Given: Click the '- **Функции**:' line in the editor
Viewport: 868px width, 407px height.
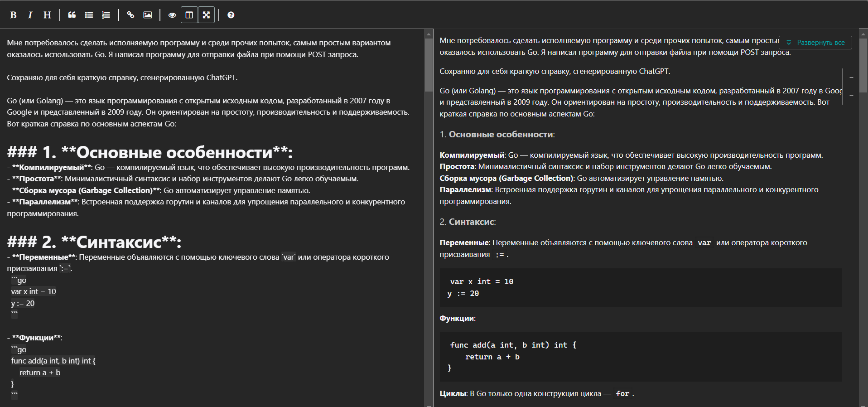Looking at the screenshot, I should point(35,338).
